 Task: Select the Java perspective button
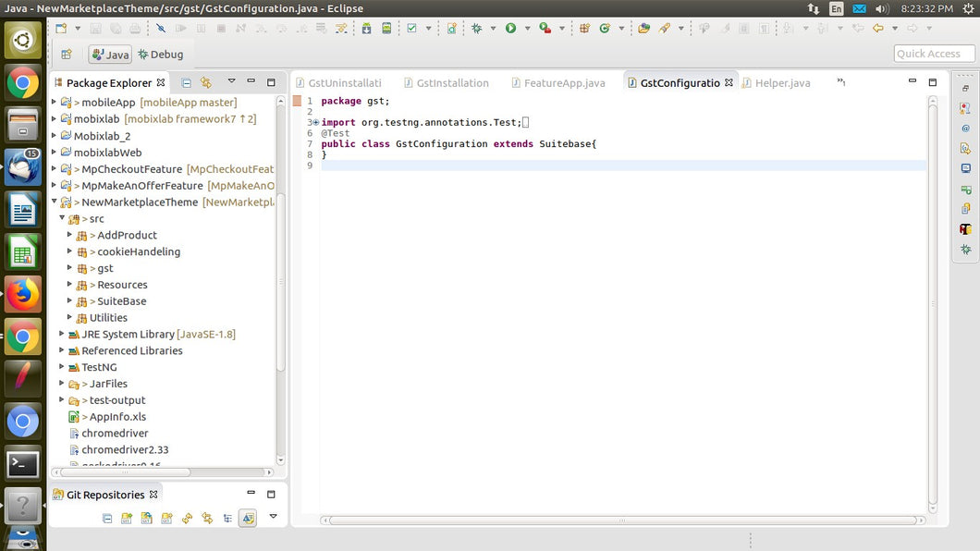[110, 55]
